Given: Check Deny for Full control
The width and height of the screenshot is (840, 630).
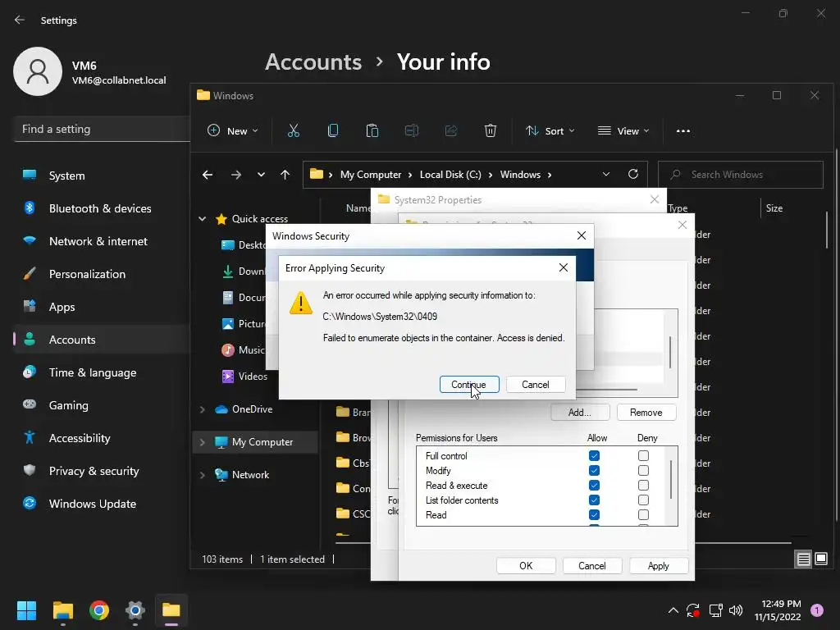Looking at the screenshot, I should [643, 456].
